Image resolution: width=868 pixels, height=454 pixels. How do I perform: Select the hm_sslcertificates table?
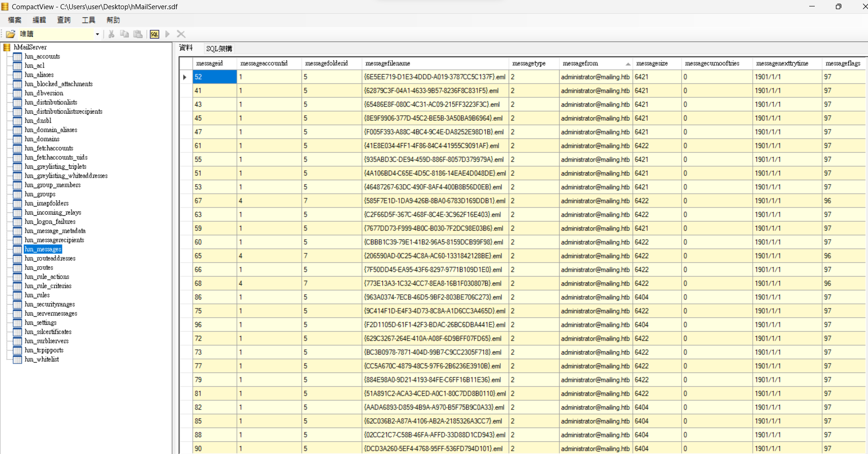[48, 332]
